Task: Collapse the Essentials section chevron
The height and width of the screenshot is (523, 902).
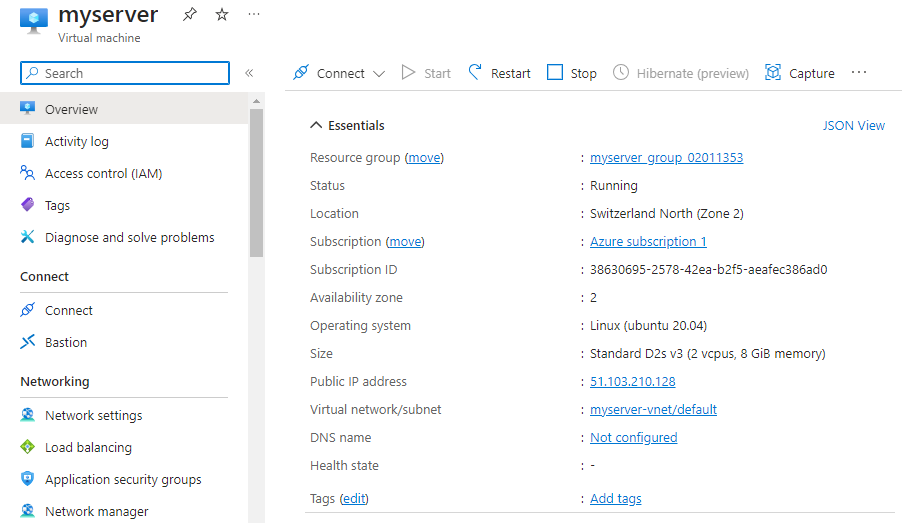Action: point(316,125)
